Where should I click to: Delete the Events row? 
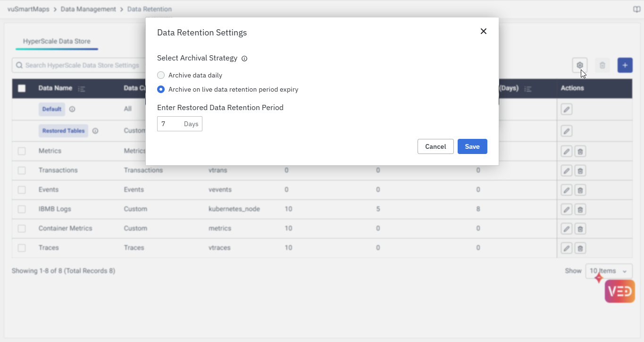pyautogui.click(x=580, y=190)
